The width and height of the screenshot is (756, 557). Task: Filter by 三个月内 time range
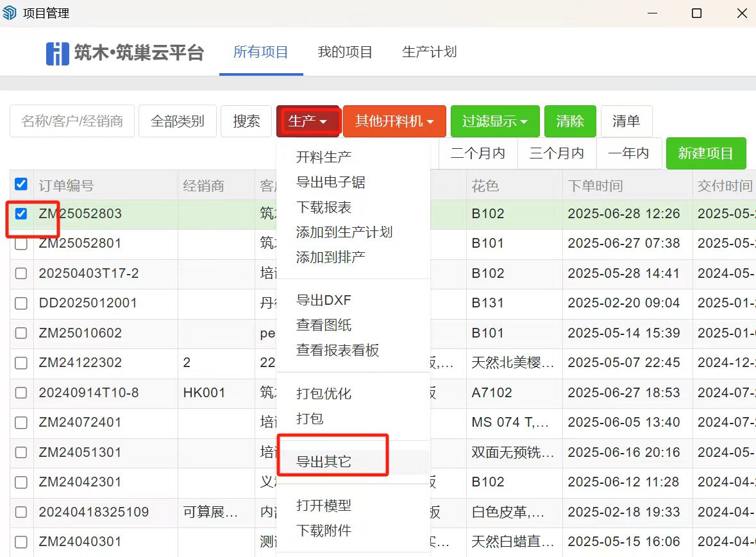point(557,153)
